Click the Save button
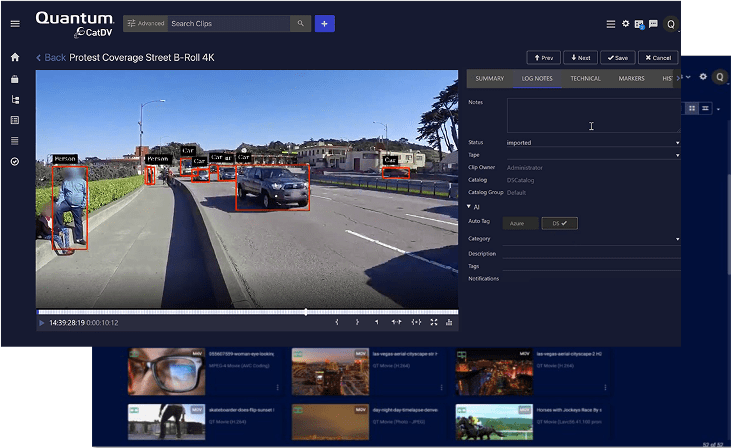Screen dimensions: 731x448 (x=616, y=58)
